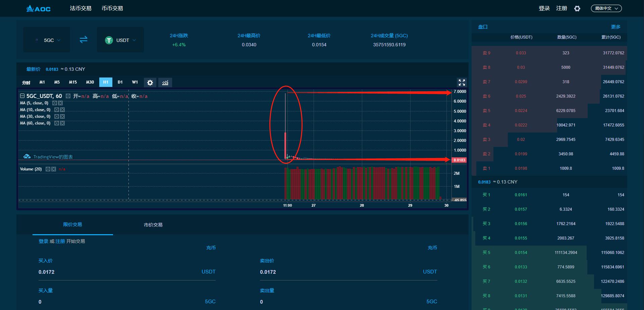The image size is (644, 310).
Task: Open the settings gear in top navigation
Action: (x=577, y=8)
